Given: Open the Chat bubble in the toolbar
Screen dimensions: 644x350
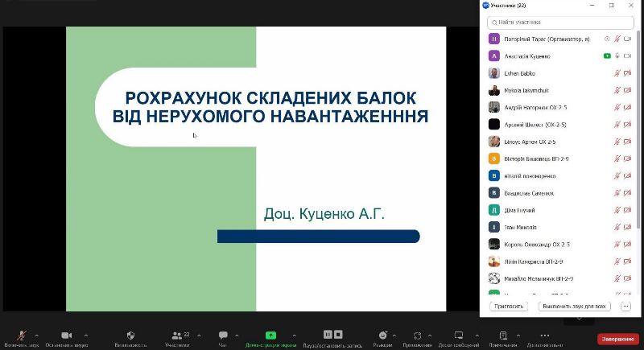Looking at the screenshot, I should click(x=223, y=336).
